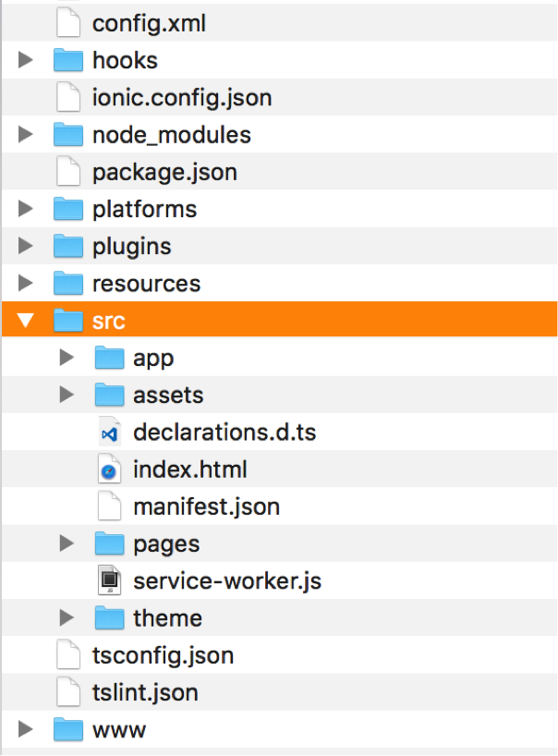558x756 pixels.
Task: Select the tsconfig.json file label
Action: 164,655
